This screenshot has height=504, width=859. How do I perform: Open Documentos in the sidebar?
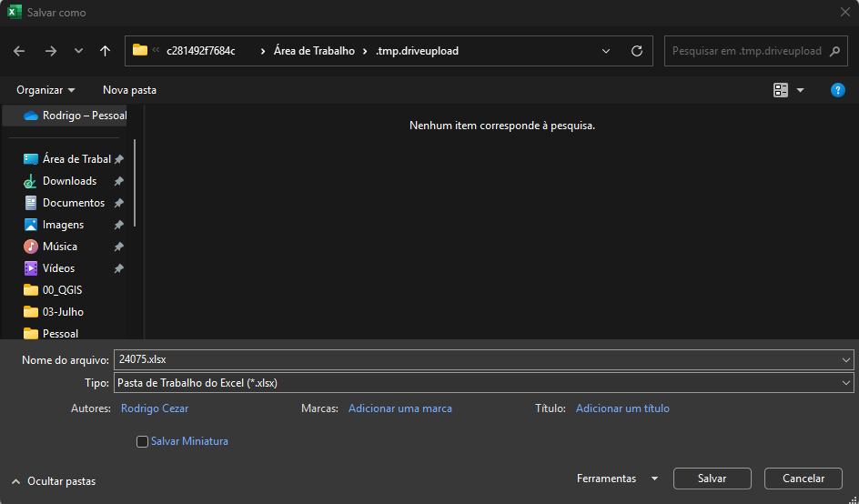(x=65, y=203)
